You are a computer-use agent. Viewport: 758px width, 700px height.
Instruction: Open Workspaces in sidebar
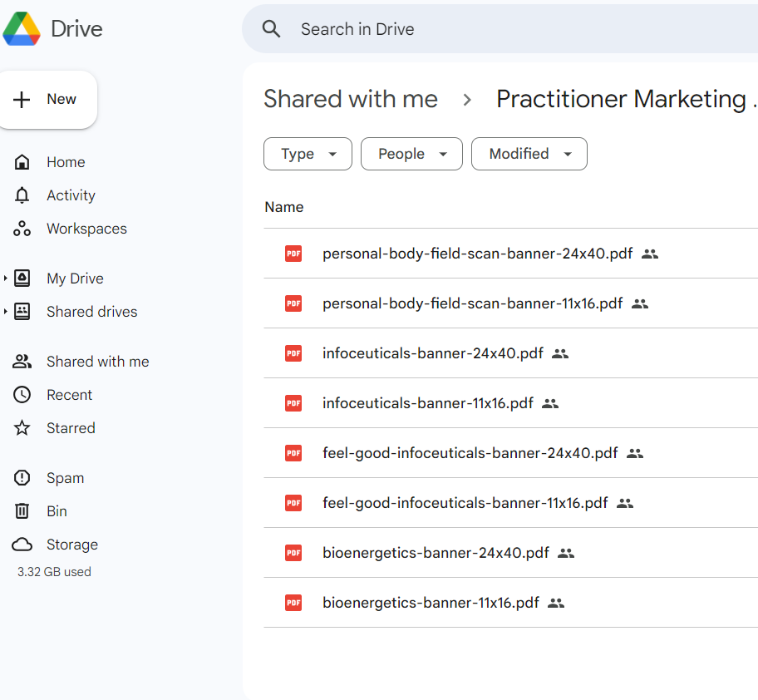click(x=87, y=229)
